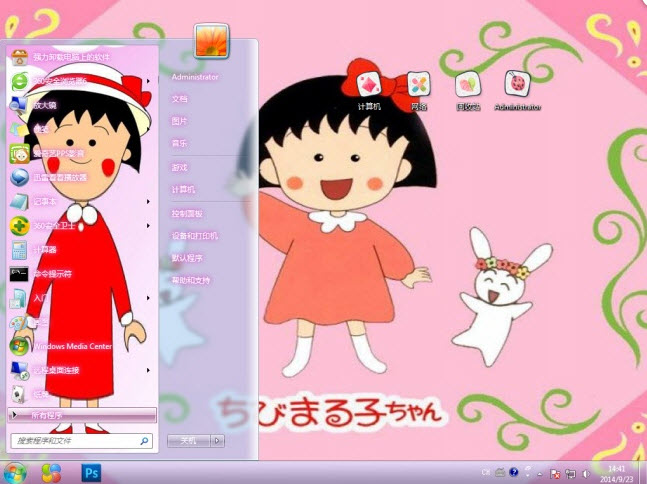Open 音乐 music in the Start menu
The width and height of the screenshot is (647, 484).
pyautogui.click(x=179, y=143)
